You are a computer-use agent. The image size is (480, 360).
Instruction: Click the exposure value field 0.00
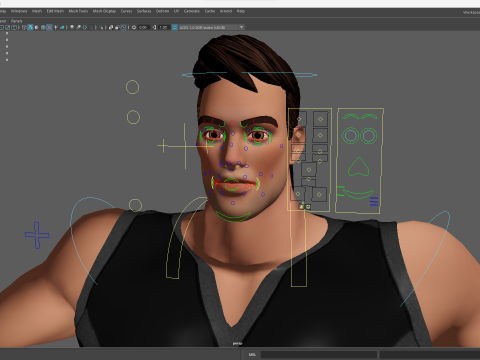(x=143, y=27)
